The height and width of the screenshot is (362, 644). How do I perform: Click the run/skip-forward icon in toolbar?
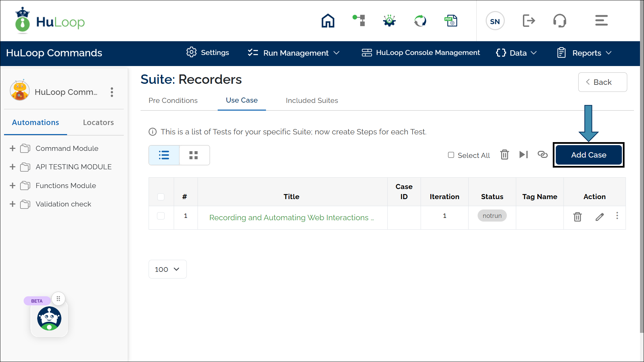coord(523,155)
